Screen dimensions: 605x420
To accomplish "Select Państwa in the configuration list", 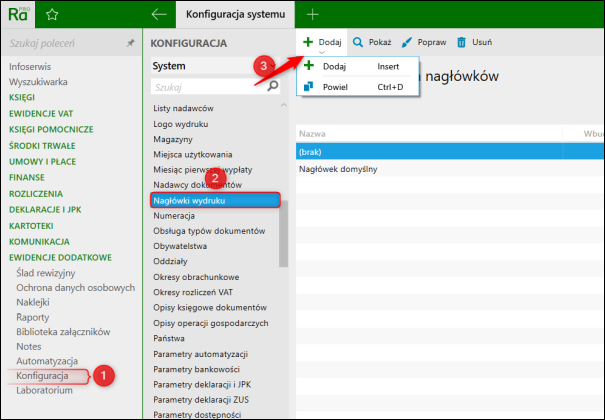I will tap(169, 339).
